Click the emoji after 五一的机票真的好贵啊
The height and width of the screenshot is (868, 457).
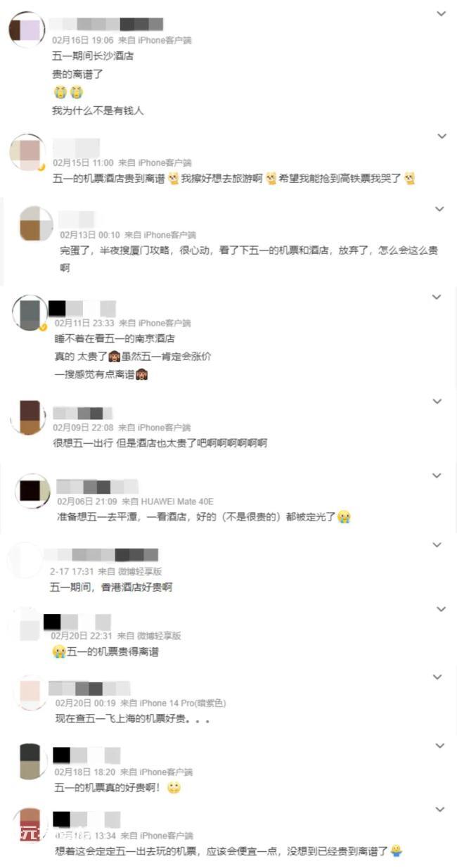(x=174, y=789)
